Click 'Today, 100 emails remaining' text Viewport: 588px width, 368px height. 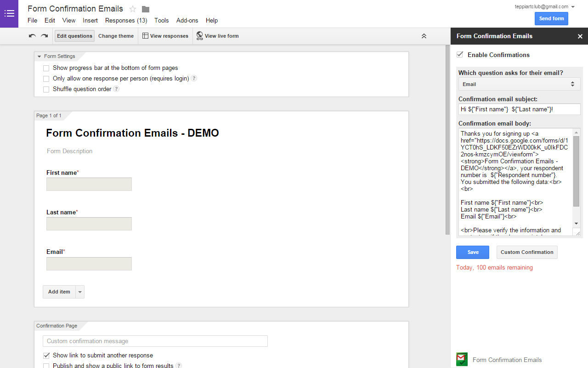(x=494, y=267)
